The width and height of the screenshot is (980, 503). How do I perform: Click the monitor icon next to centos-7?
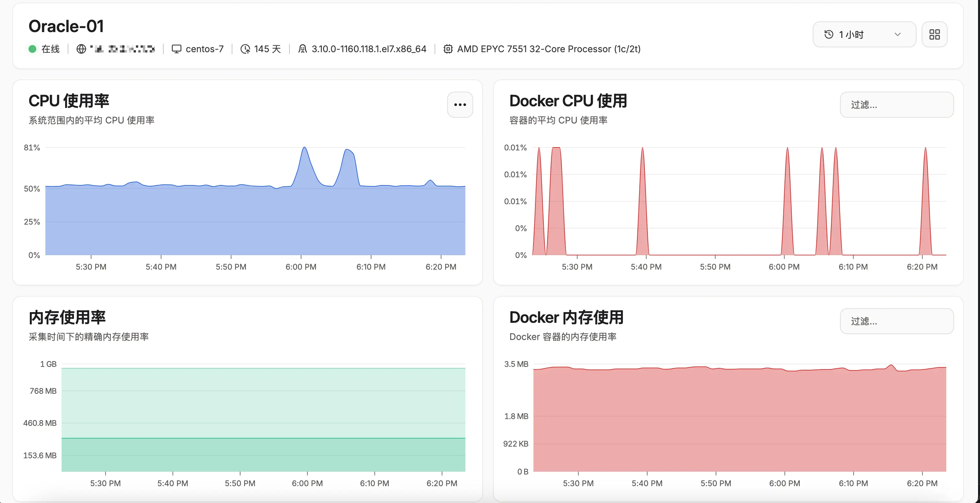click(x=176, y=49)
